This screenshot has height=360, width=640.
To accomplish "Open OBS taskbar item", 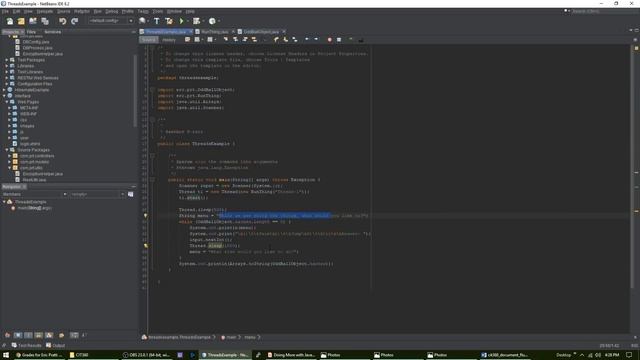I will 146,355.
